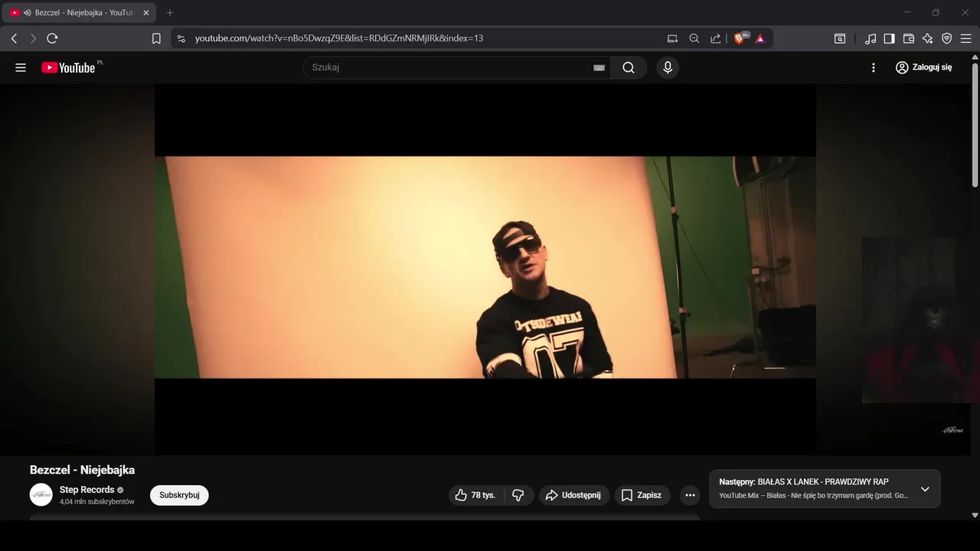Screen dimensions: 980x551
Task: Toggle the browser sidebar panel icon
Action: coord(889,38)
